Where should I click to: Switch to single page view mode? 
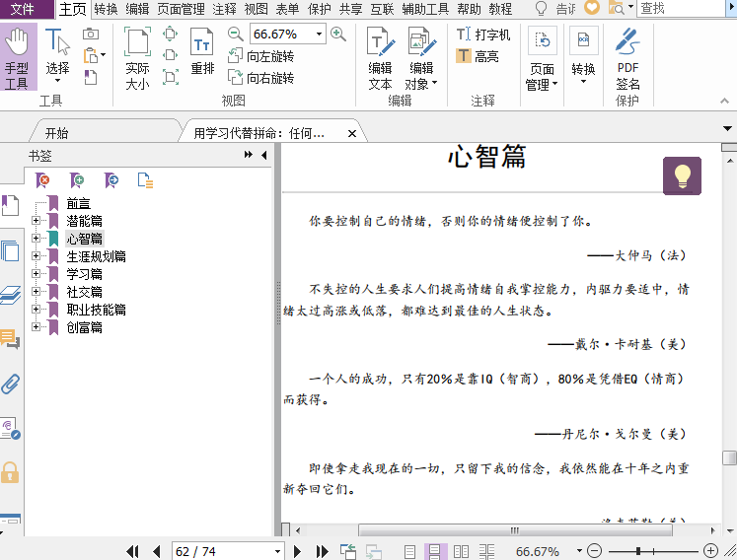point(409,551)
